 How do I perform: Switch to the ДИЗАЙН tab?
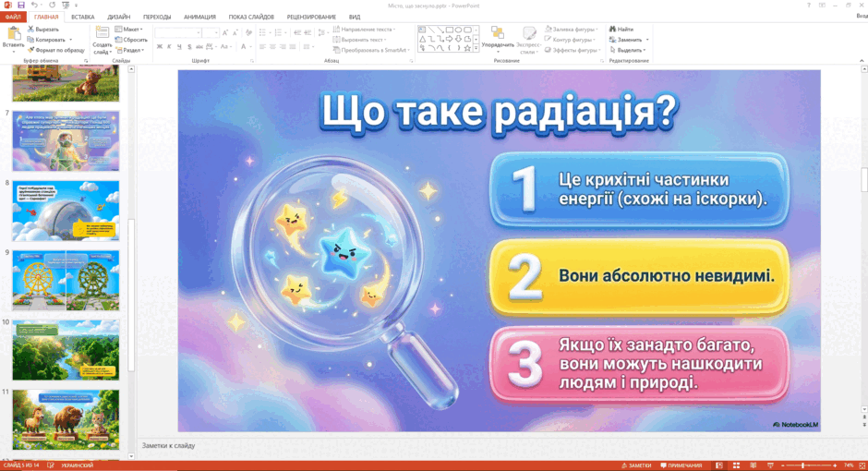(x=119, y=18)
